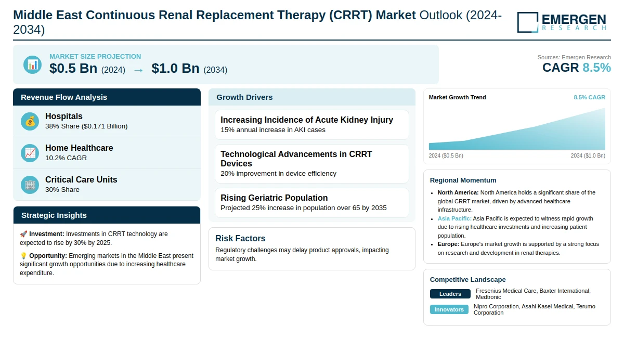The image size is (624, 364).
Task: Open the Revenue Flow Analysis header
Action: (x=107, y=97)
